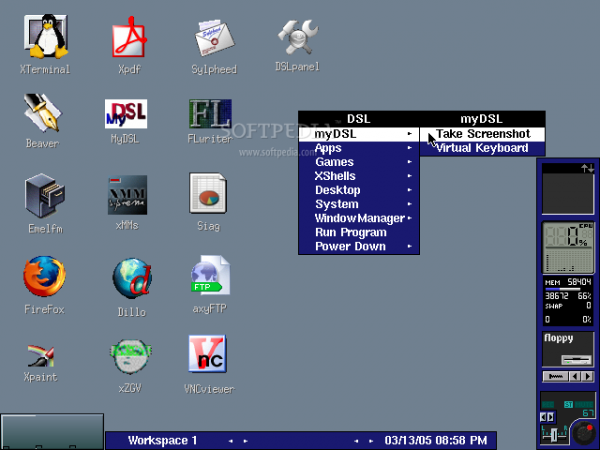Image resolution: width=600 pixels, height=450 pixels.
Task: Expand the Games submenu
Action: (359, 162)
